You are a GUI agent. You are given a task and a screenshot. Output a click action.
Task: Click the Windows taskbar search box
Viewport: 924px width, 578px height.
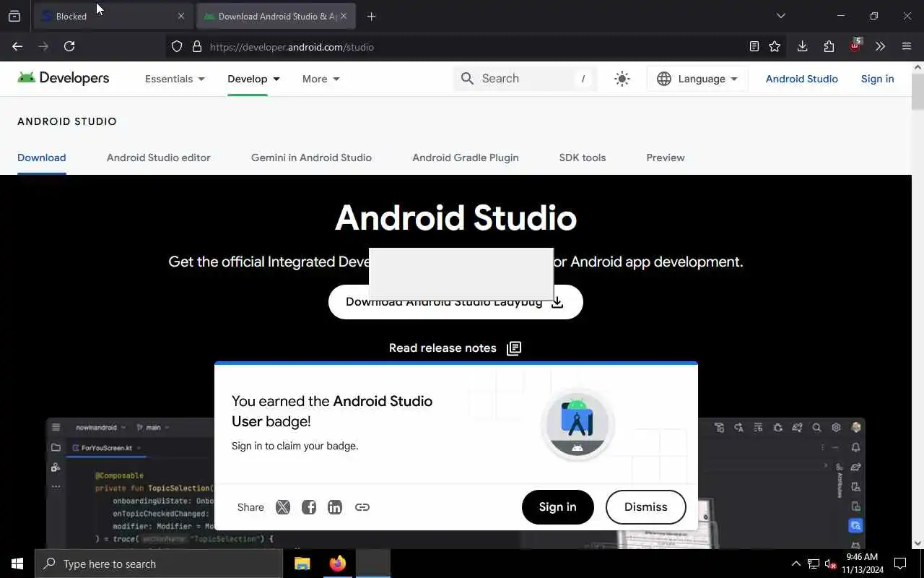[159, 564]
